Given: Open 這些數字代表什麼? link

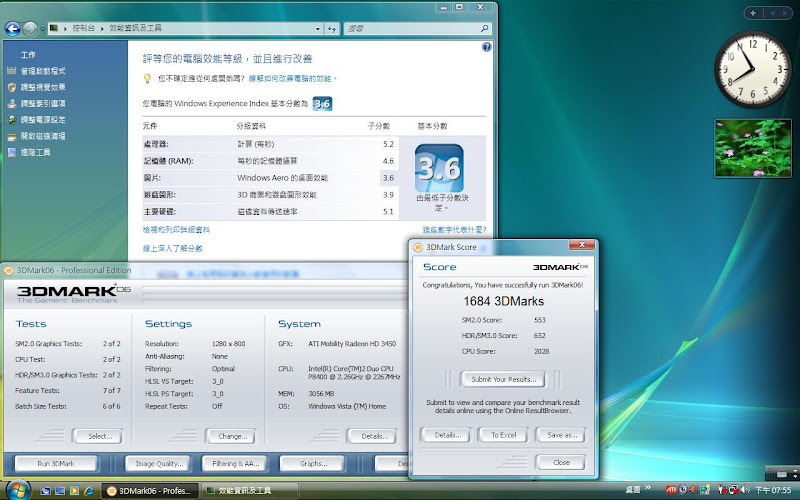Looking at the screenshot, I should 454,230.
